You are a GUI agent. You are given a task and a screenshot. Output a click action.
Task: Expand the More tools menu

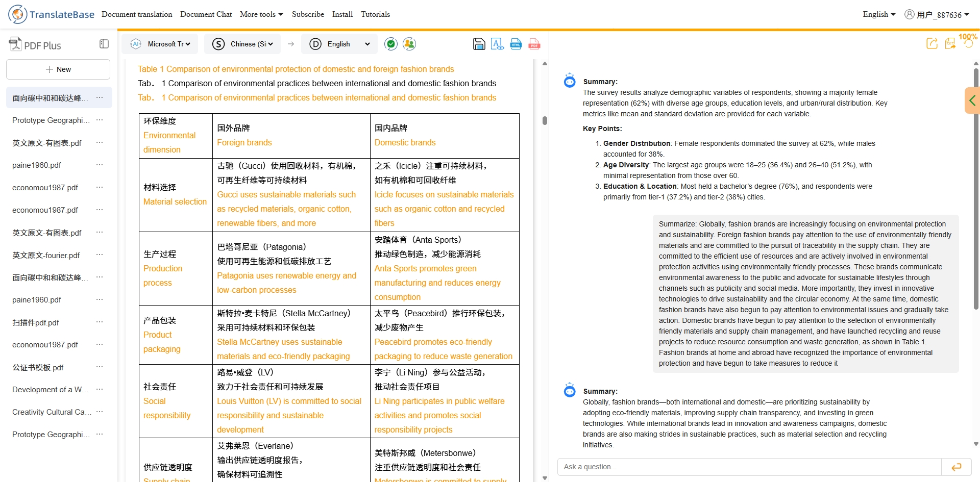click(x=261, y=14)
